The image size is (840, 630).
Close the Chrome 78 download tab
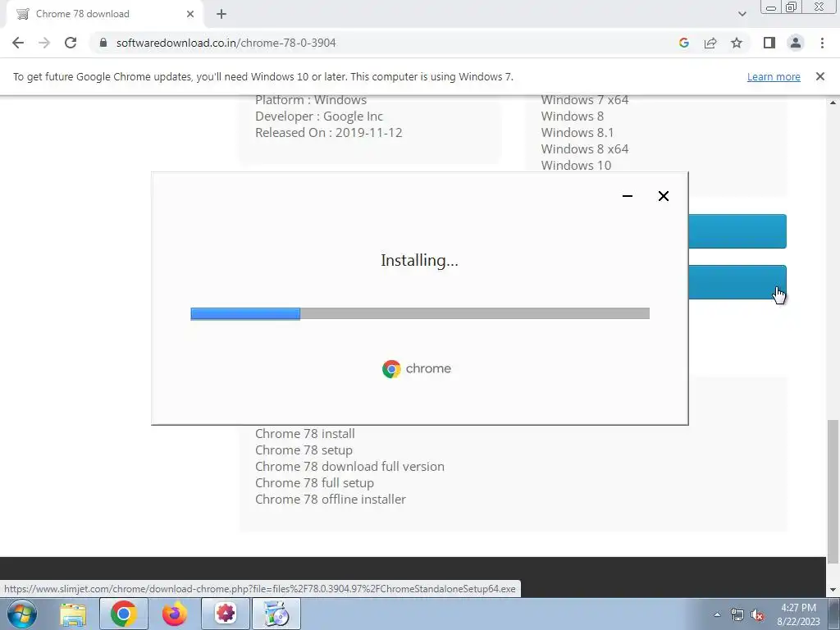click(x=190, y=14)
